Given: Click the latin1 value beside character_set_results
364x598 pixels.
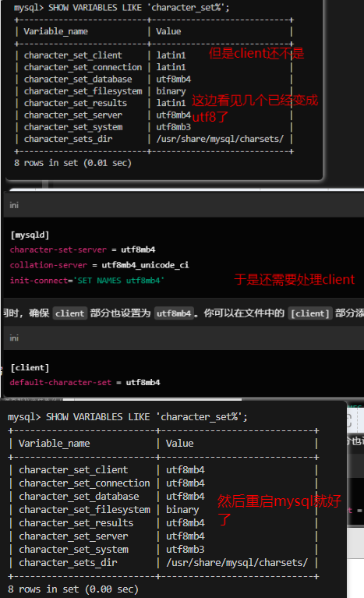Looking at the screenshot, I should (x=171, y=103).
